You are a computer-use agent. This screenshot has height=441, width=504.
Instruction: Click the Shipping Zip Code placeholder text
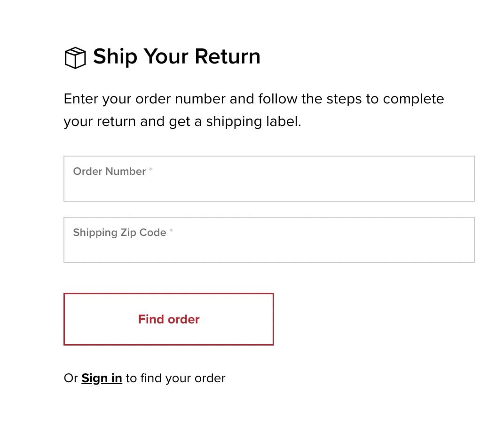118,232
